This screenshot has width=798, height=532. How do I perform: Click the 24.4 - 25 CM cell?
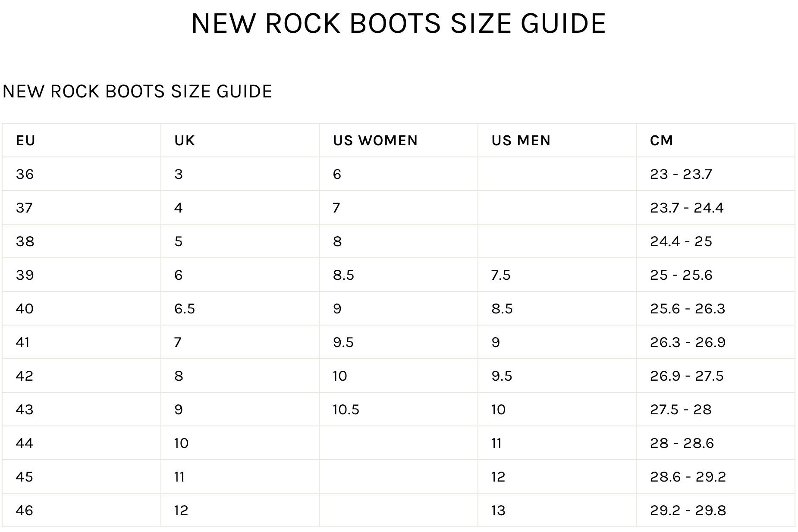pos(681,241)
